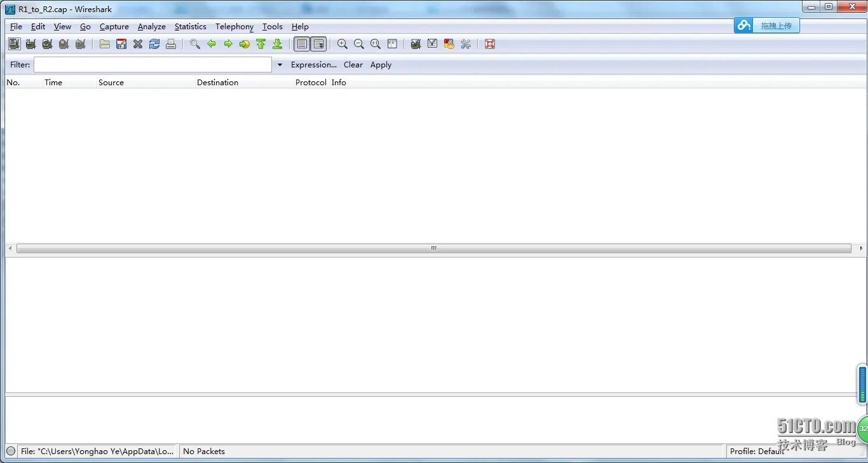868x463 pixels.
Task: Click the Profile: Default status entry
Action: pyautogui.click(x=757, y=452)
